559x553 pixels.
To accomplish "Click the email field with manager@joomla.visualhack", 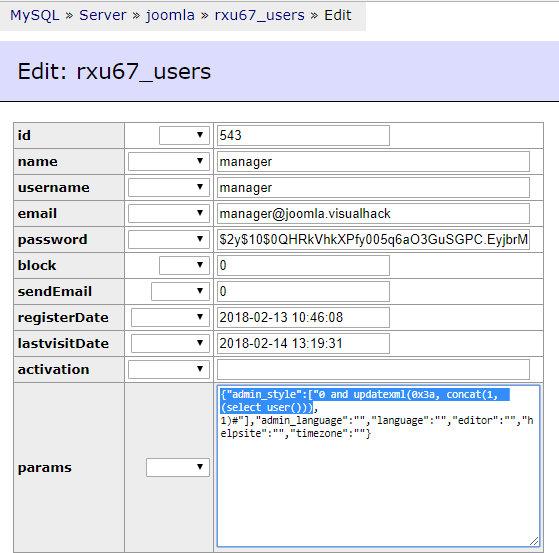I will 373,213.
